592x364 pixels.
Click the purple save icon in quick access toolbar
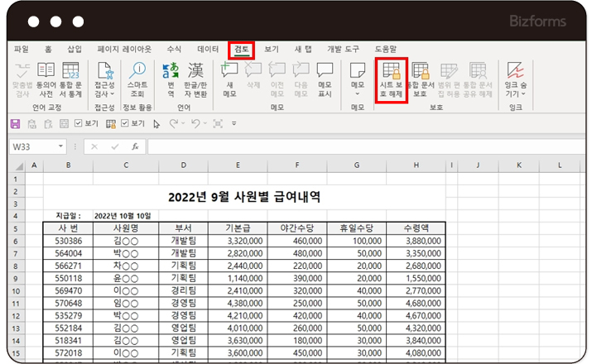click(x=15, y=124)
